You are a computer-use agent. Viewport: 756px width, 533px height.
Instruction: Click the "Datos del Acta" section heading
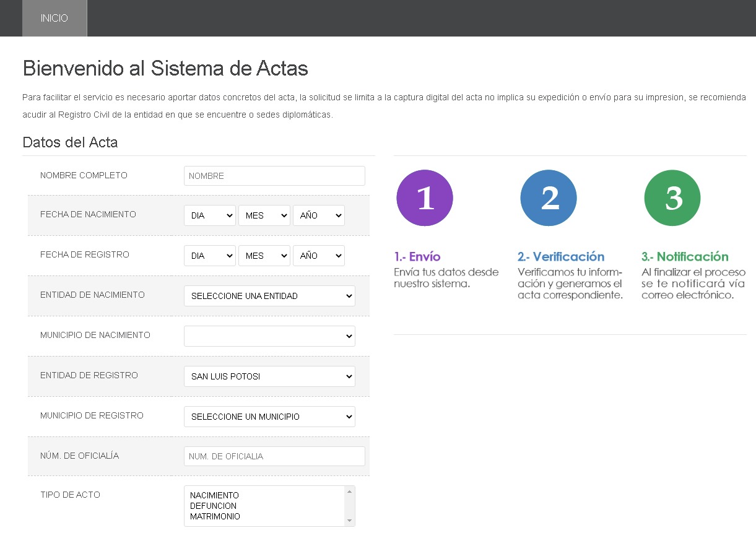point(70,142)
